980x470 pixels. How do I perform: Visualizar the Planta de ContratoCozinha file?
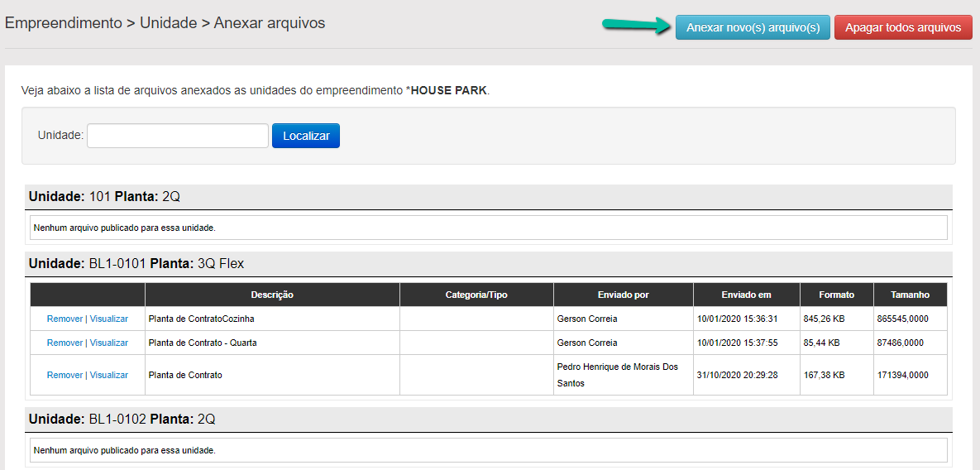(x=109, y=319)
